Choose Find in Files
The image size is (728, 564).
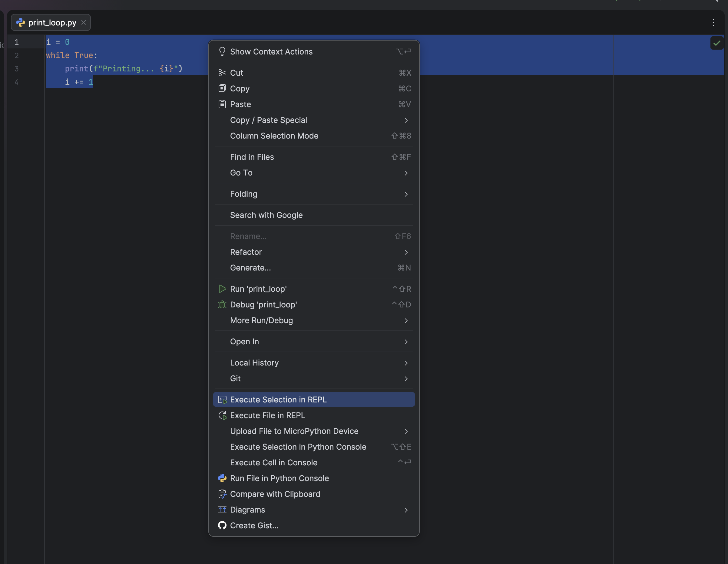(314, 157)
